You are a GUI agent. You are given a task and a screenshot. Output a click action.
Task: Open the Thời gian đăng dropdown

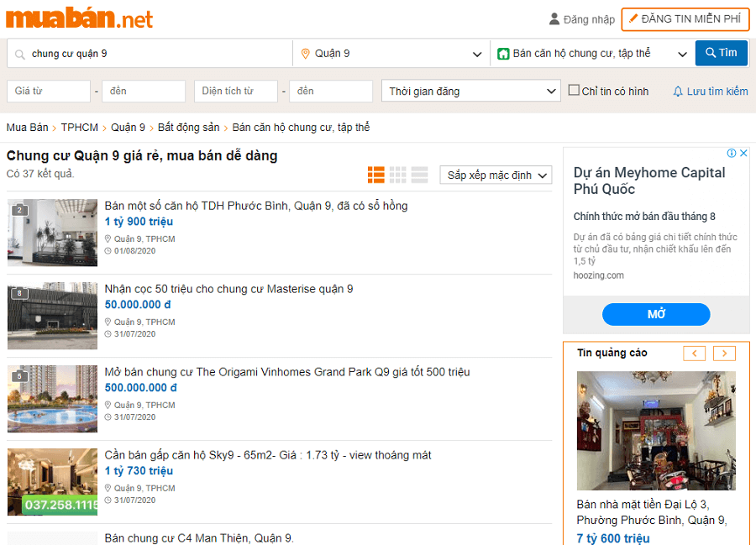point(471,91)
